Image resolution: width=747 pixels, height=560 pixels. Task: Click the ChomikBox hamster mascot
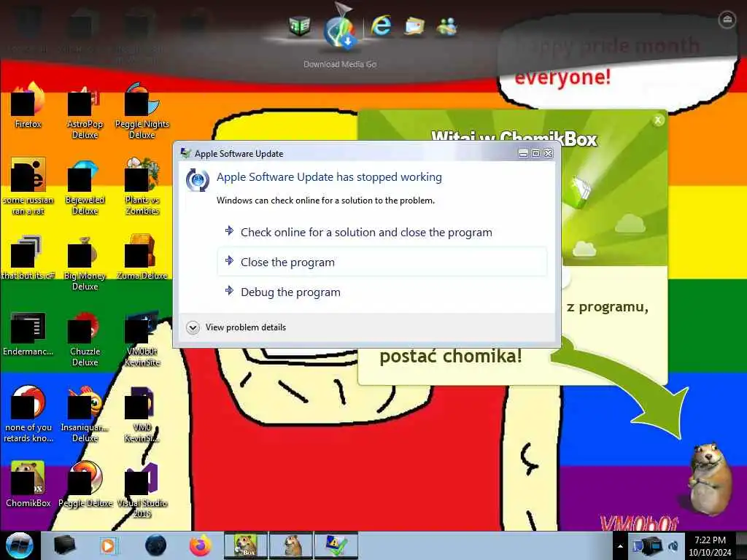[709, 478]
